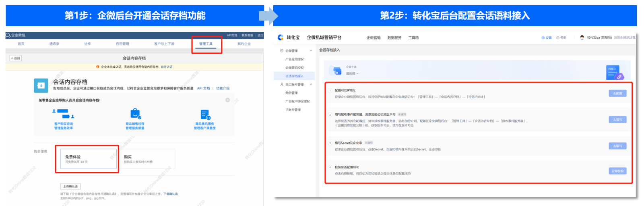Click the step heading 配置可信IP地址
This screenshot has height=206, width=644.
tap(345, 90)
